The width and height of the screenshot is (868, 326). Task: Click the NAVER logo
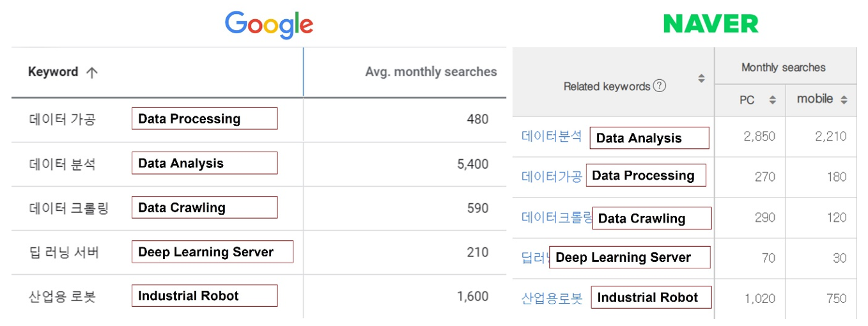click(710, 24)
